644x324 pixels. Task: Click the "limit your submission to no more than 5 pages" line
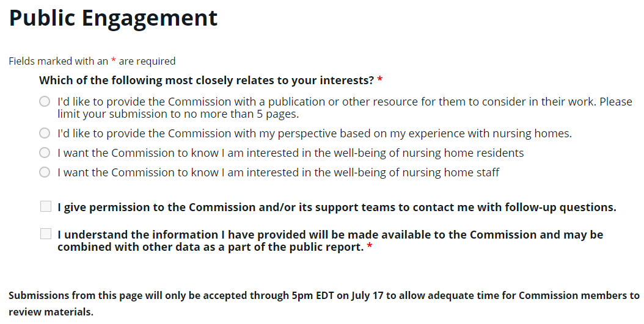pyautogui.click(x=178, y=114)
